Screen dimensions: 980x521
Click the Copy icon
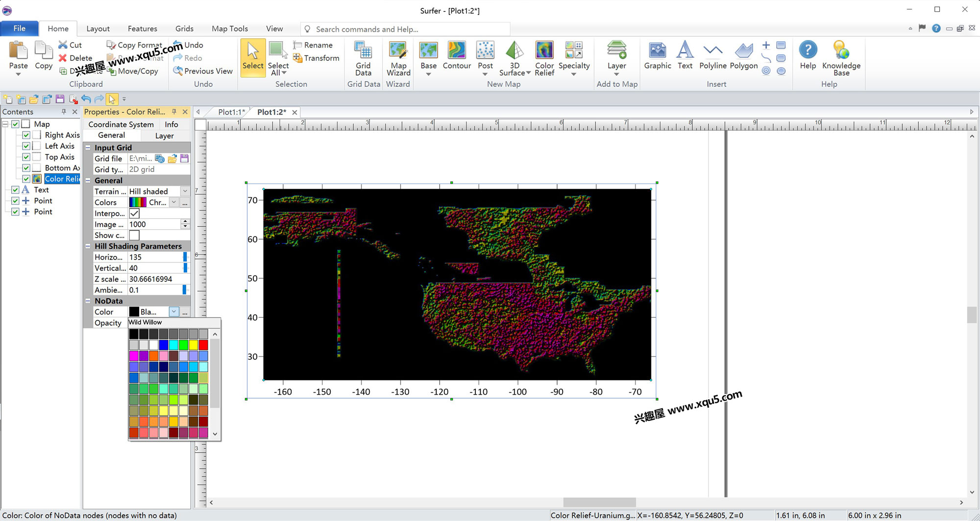(44, 56)
